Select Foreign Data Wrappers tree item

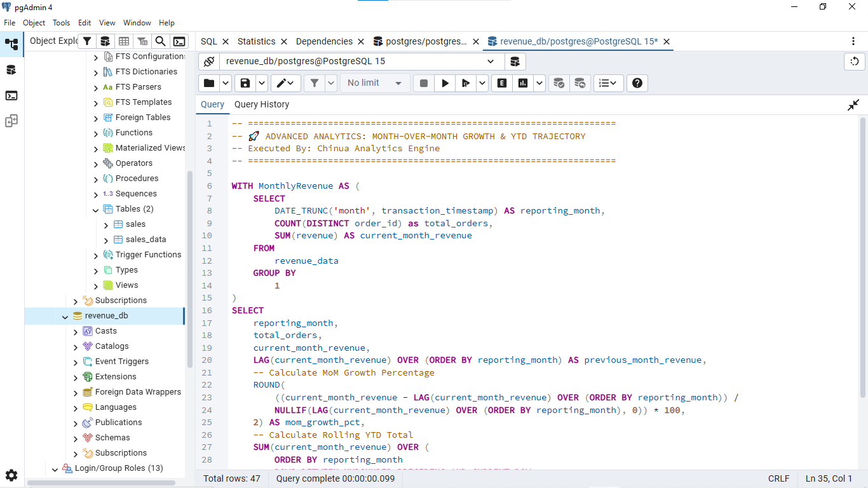pyautogui.click(x=138, y=392)
